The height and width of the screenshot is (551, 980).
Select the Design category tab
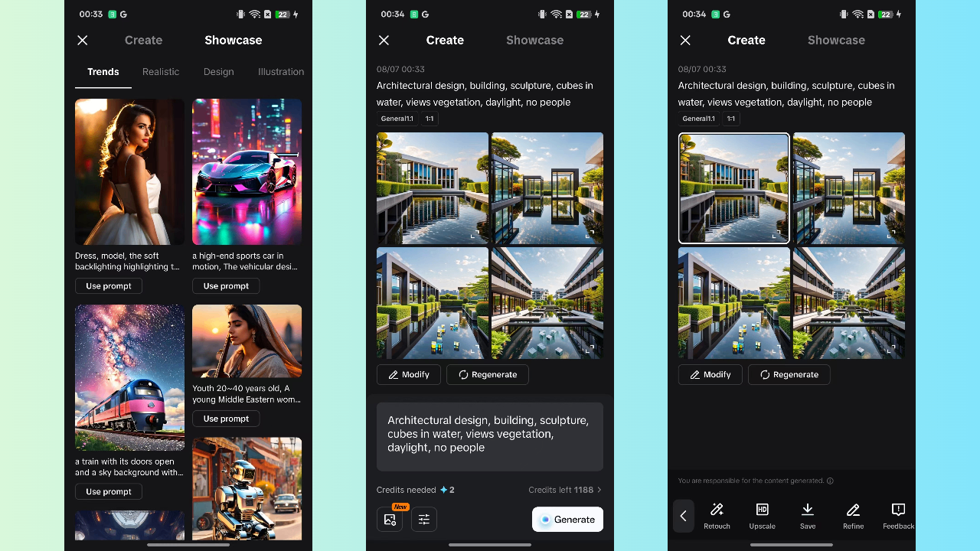[x=218, y=72]
